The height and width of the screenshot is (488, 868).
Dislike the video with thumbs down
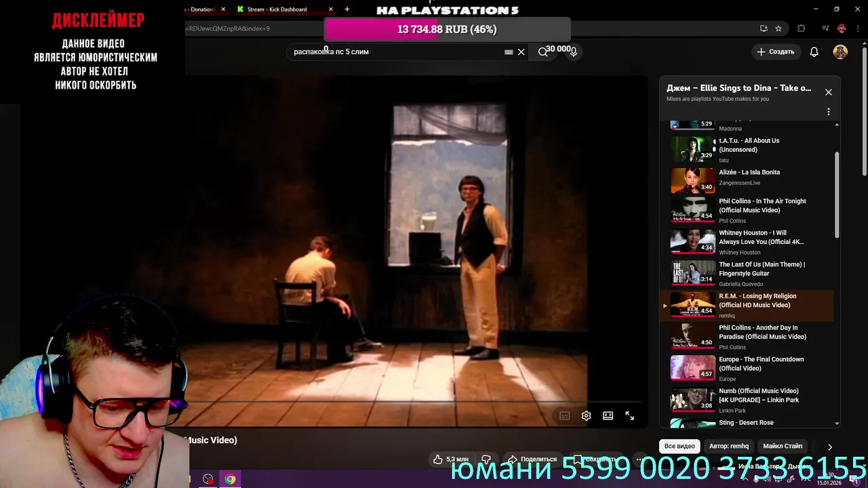click(486, 459)
